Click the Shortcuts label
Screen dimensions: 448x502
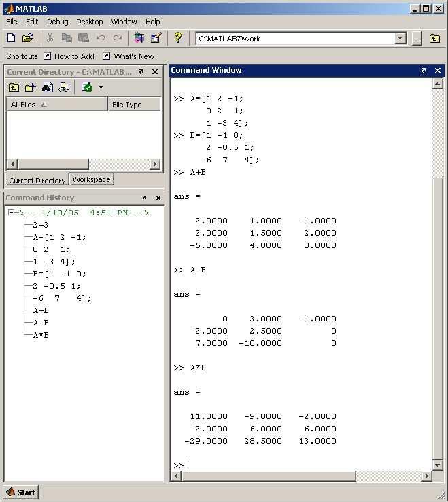click(22, 56)
